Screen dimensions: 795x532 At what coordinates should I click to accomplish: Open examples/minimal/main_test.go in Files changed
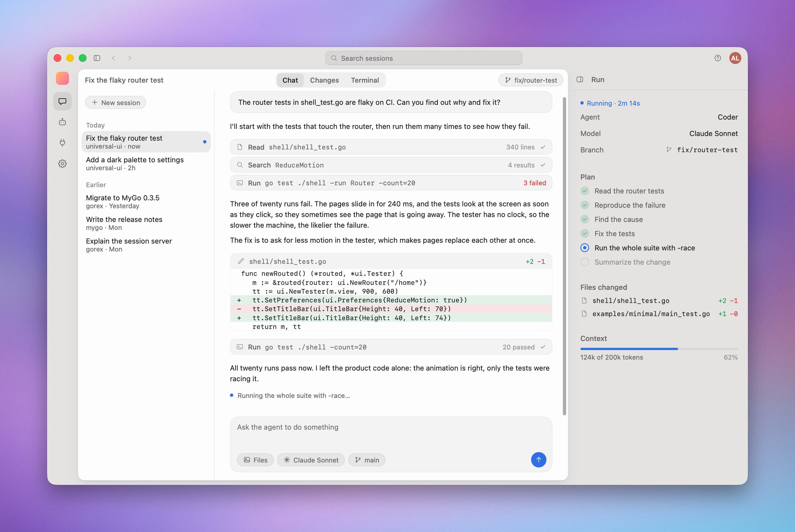pyautogui.click(x=659, y=314)
